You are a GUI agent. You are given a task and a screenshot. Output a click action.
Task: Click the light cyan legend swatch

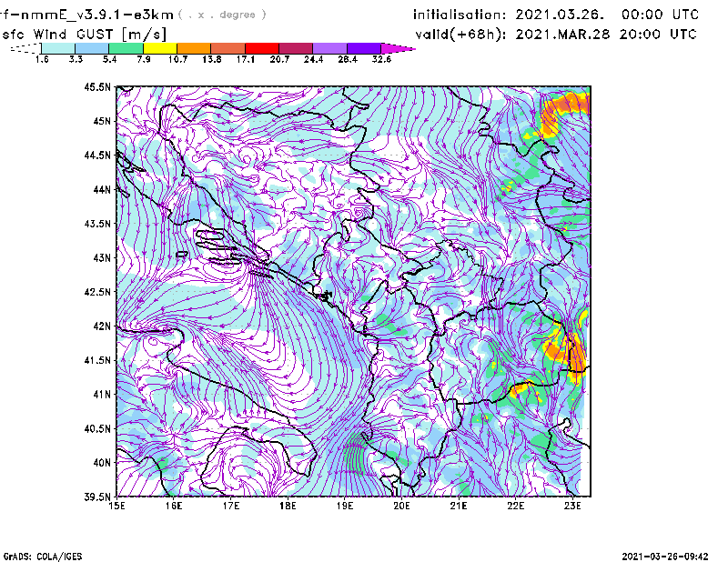[58, 48]
